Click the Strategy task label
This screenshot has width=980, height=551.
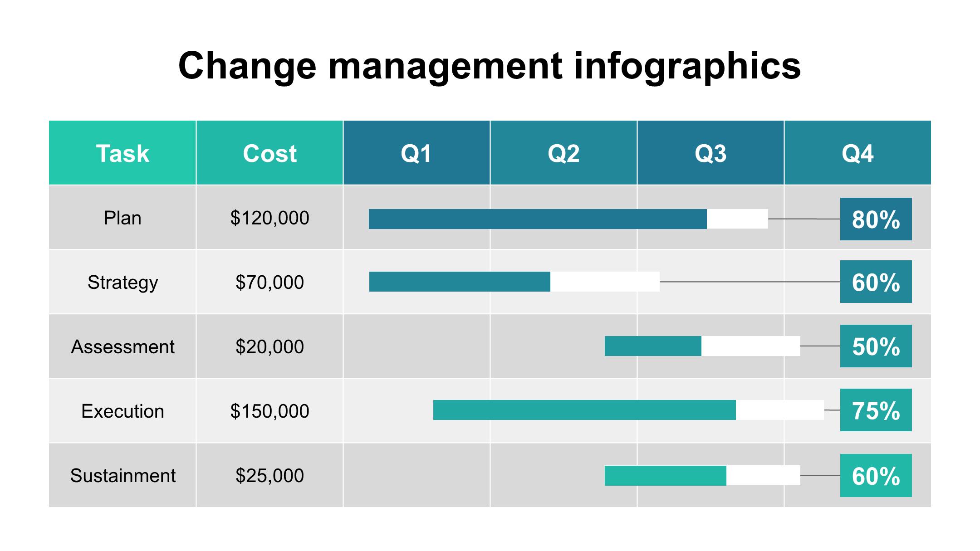coord(122,283)
